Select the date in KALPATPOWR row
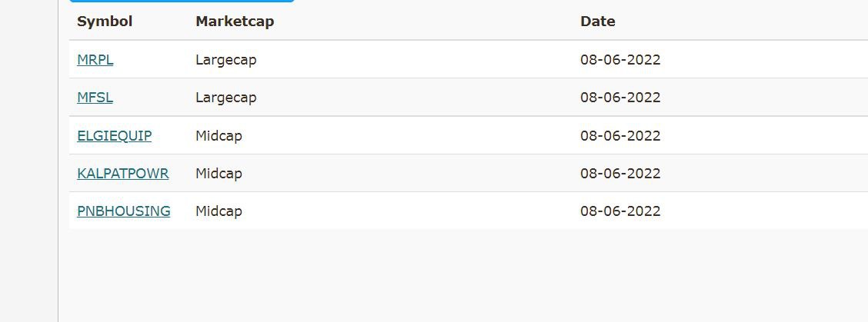This screenshot has width=868, height=322. (x=620, y=174)
